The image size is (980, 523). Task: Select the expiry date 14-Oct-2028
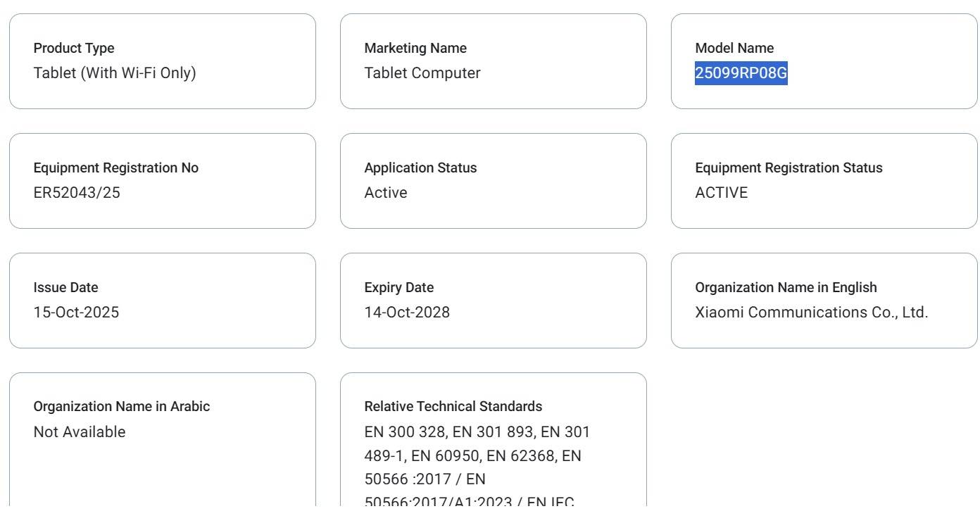(x=407, y=313)
